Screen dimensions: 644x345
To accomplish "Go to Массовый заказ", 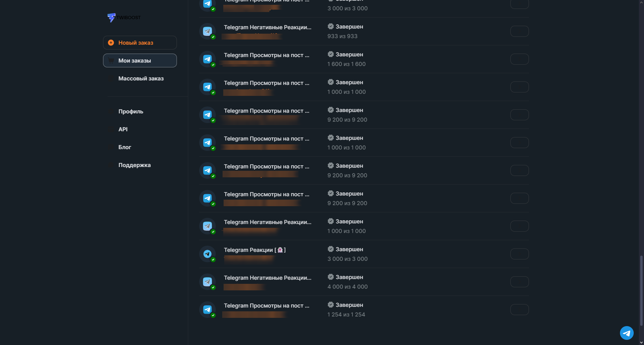I will tap(141, 78).
